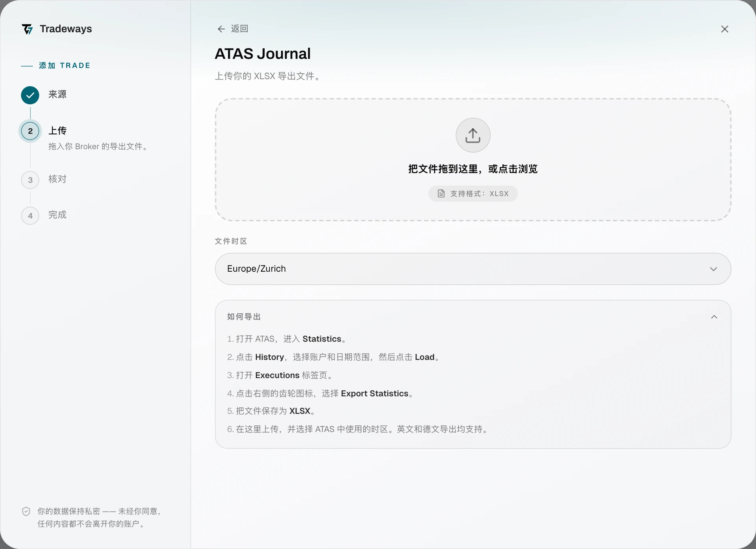The image size is (756, 549).
Task: Click step 2 circle for 上传
Action: coord(30,131)
